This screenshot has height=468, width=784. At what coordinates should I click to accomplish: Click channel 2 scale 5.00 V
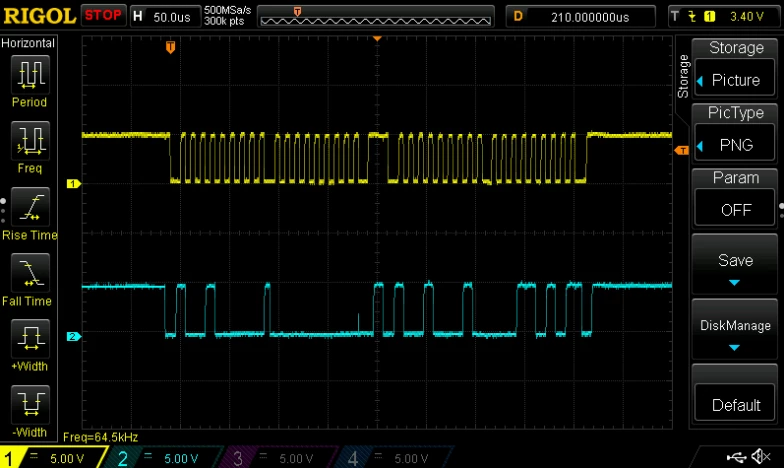coord(181,458)
